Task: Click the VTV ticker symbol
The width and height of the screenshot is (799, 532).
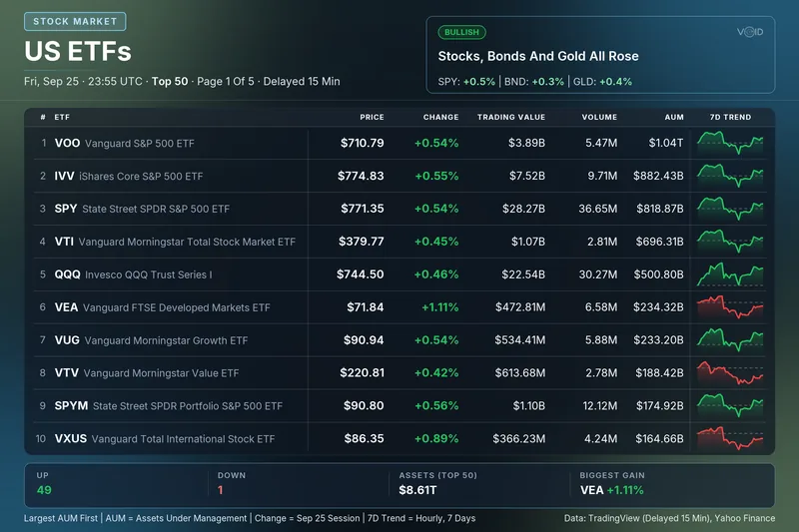Action: click(66, 373)
